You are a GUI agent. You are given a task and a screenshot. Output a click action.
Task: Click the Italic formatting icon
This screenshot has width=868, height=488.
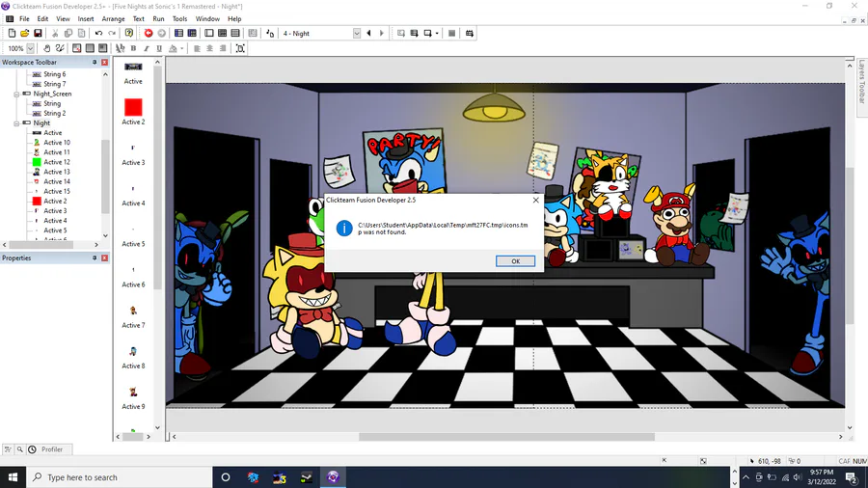(147, 48)
